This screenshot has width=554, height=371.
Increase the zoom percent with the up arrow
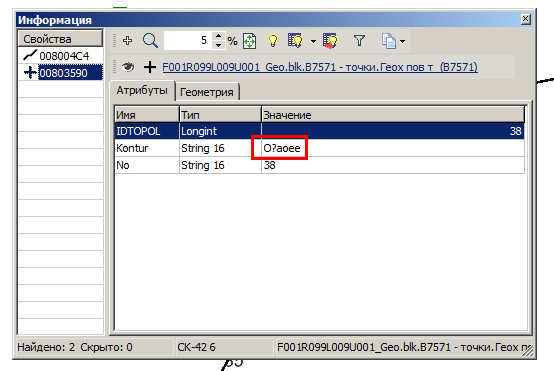coord(219,36)
